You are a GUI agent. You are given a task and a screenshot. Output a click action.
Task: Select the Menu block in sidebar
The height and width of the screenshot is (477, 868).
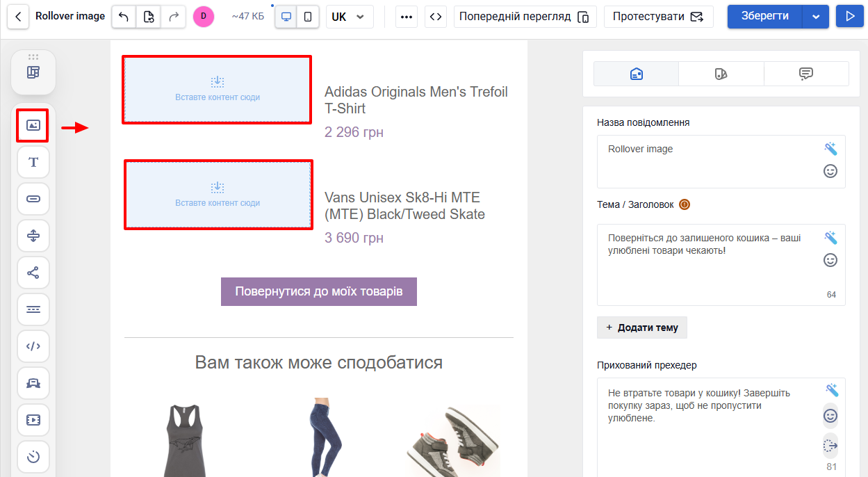point(33,309)
